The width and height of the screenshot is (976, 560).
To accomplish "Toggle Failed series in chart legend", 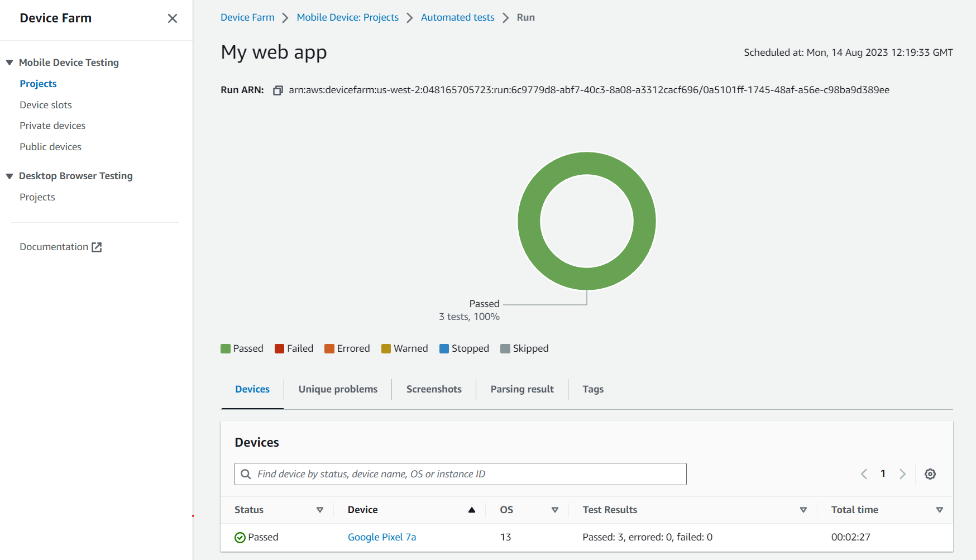I will click(294, 348).
